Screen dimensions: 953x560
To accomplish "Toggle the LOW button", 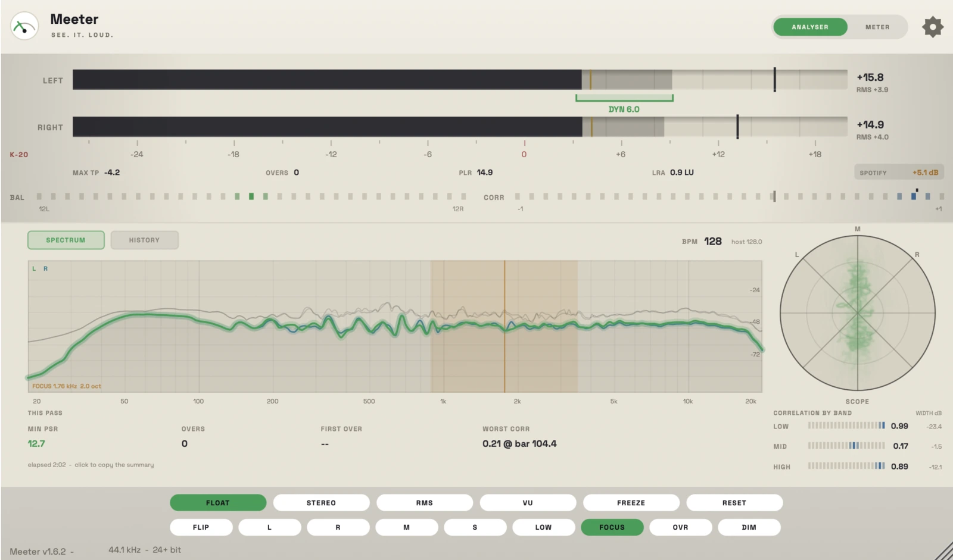I will click(x=543, y=527).
